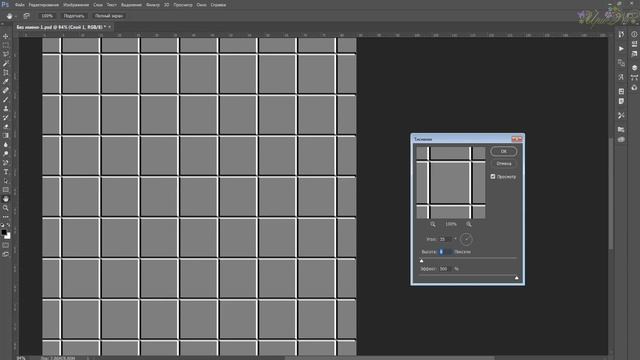Select the Path Selection tool
This screenshot has width=640, height=360.
click(6, 180)
